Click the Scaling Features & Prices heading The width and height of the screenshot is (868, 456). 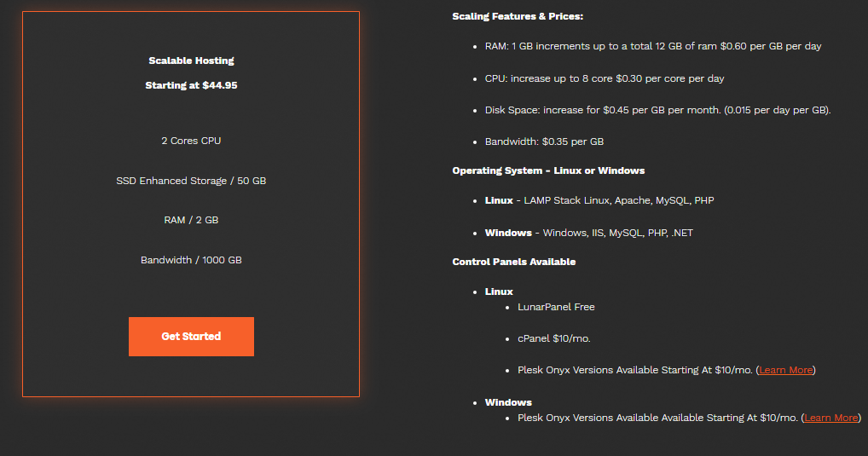518,16
